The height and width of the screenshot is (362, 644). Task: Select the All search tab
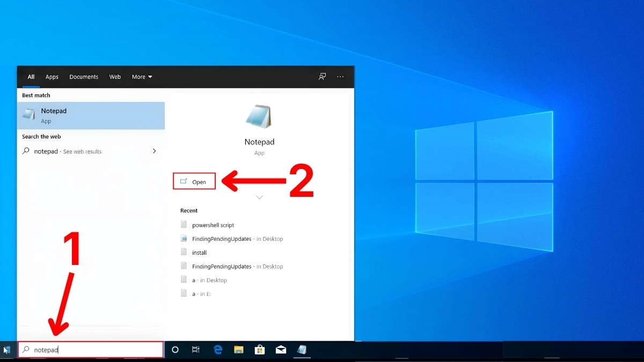[x=31, y=77]
